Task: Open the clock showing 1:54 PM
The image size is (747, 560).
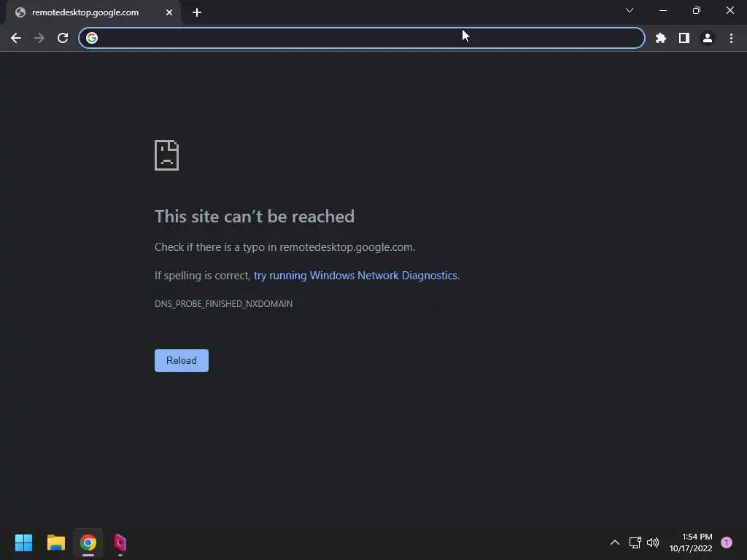Action: (691, 542)
